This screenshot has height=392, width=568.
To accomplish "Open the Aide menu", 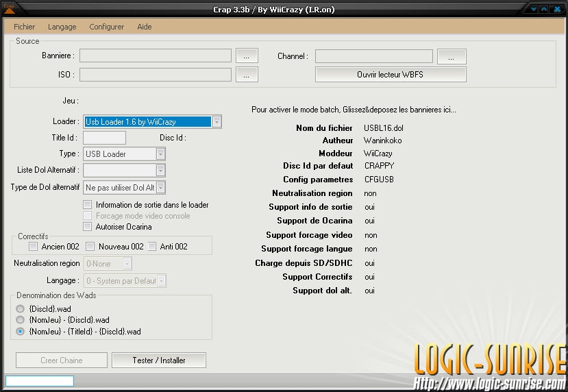I will [x=144, y=27].
